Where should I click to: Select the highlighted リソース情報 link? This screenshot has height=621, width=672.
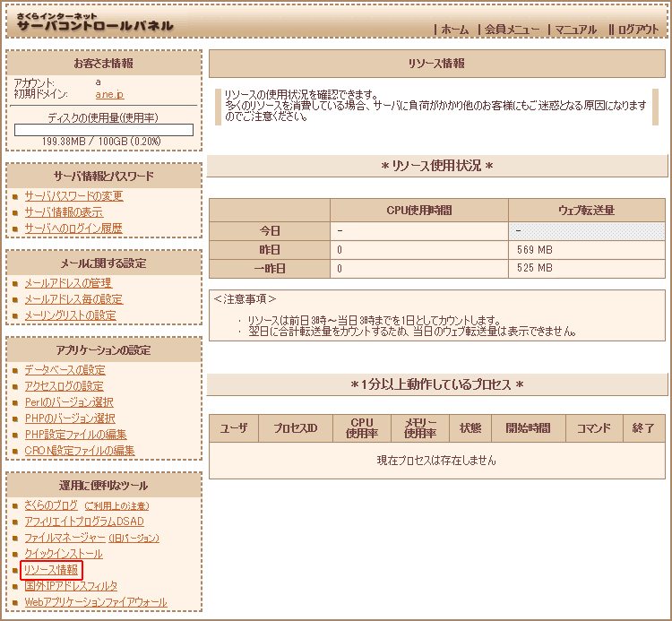click(x=52, y=570)
